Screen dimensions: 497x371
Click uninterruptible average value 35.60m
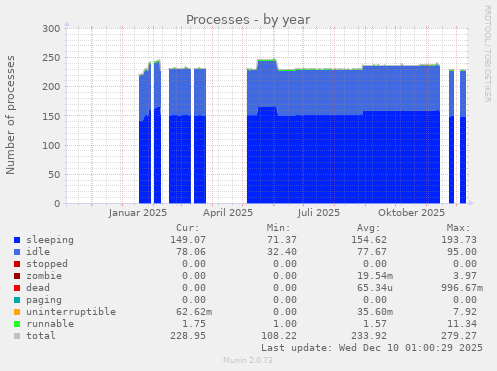375,312
